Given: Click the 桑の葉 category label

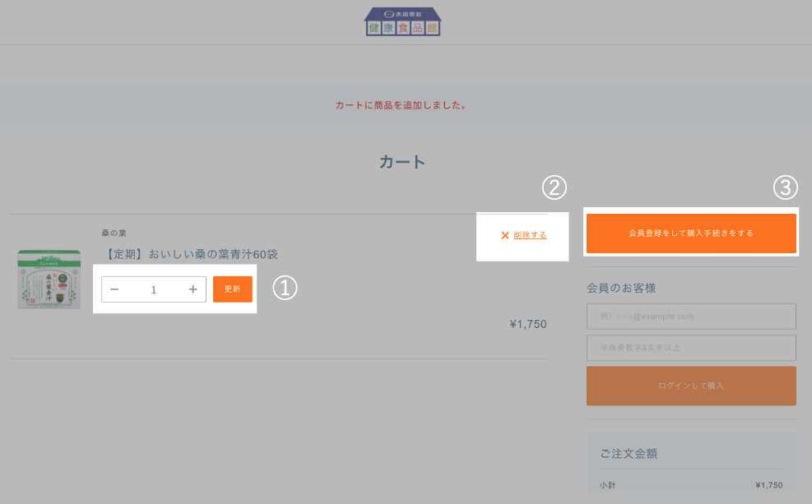Looking at the screenshot, I should pyautogui.click(x=114, y=233).
